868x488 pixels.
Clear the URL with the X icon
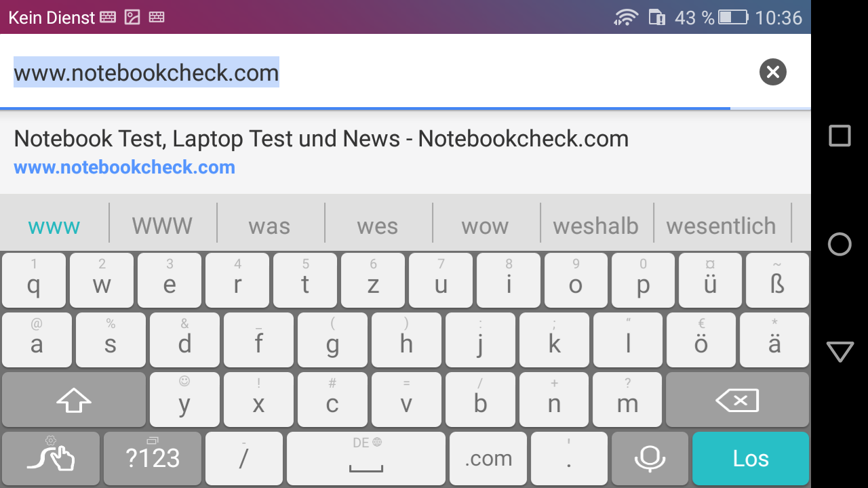point(772,72)
